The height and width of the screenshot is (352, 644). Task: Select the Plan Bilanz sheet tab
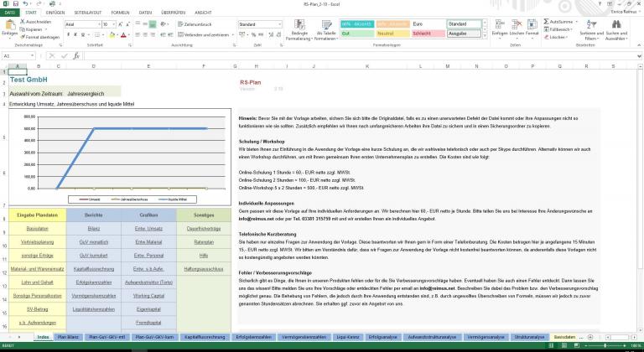pos(70,336)
